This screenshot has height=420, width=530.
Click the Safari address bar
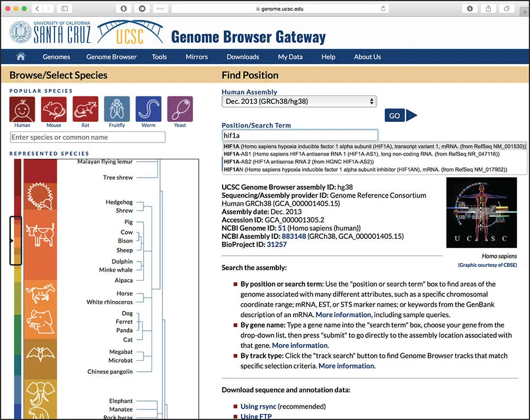coord(280,9)
